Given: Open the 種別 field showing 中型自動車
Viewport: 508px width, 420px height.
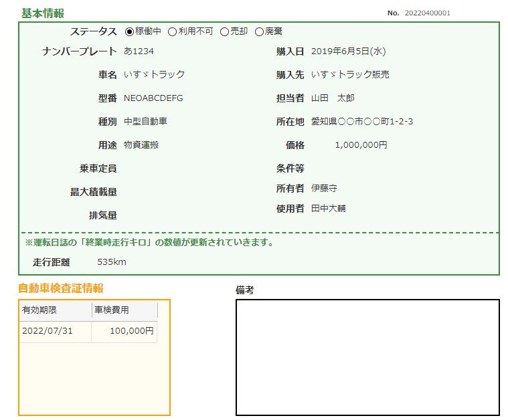Looking at the screenshot, I should click(x=145, y=122).
